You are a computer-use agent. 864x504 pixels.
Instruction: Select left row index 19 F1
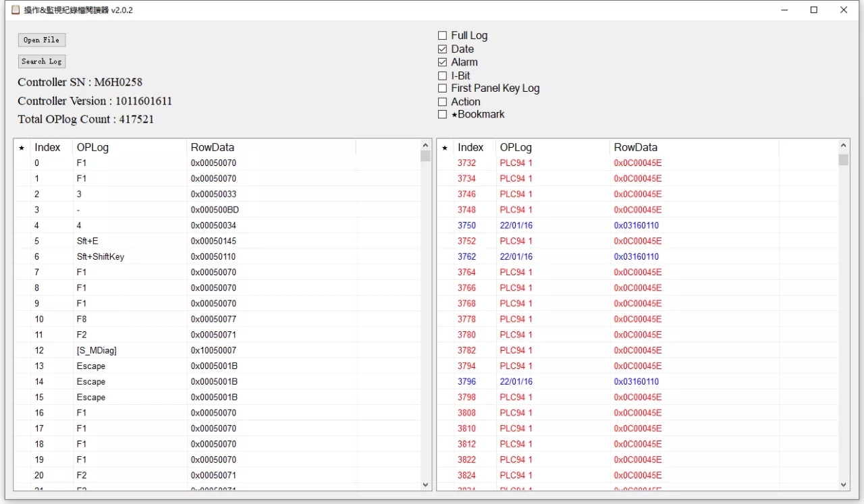click(x=217, y=459)
